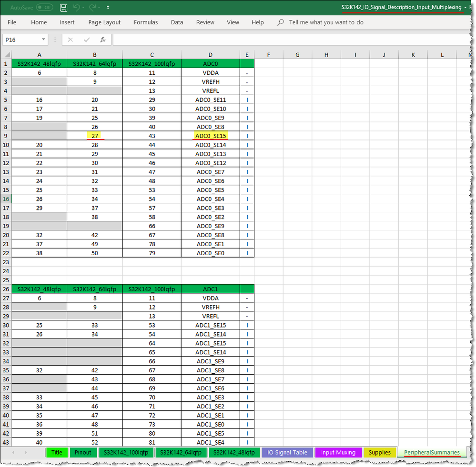Click the Insert Function fx icon
The width and height of the screenshot is (476, 467).
click(x=103, y=40)
